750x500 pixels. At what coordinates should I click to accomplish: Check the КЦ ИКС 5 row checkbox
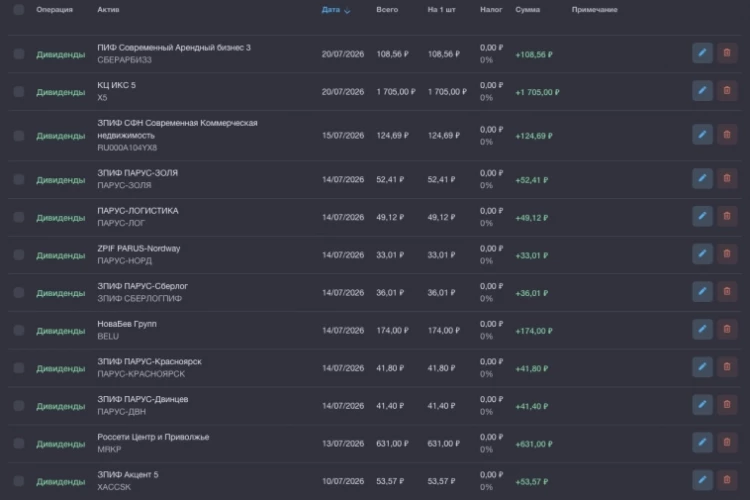point(19,91)
